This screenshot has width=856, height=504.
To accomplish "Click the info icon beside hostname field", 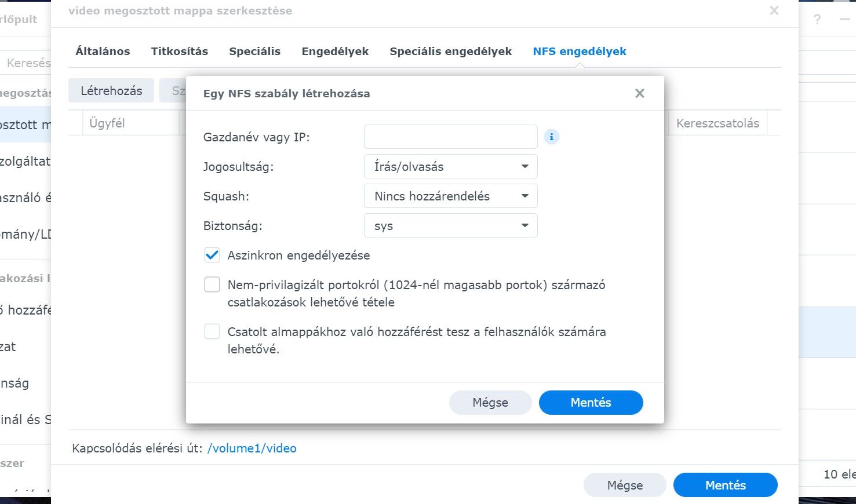I will pyautogui.click(x=552, y=137).
